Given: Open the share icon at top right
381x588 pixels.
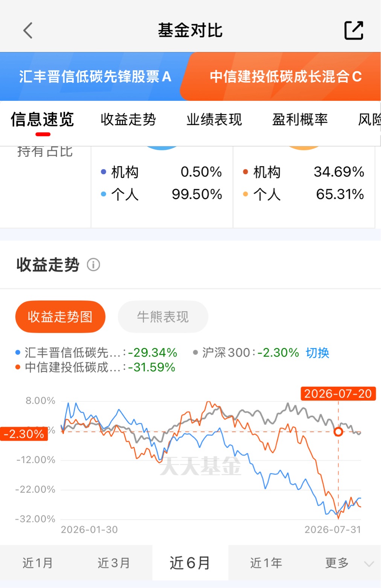Looking at the screenshot, I should pyautogui.click(x=354, y=30).
